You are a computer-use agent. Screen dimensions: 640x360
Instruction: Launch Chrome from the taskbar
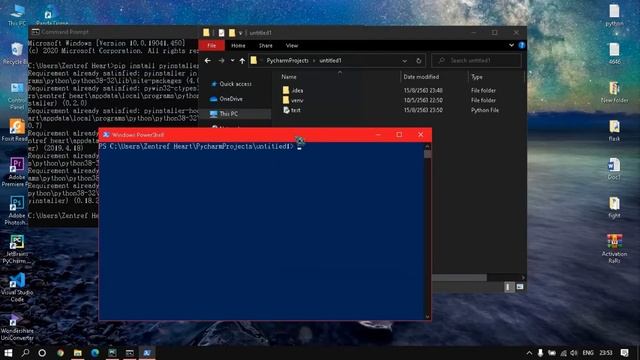pos(60,353)
